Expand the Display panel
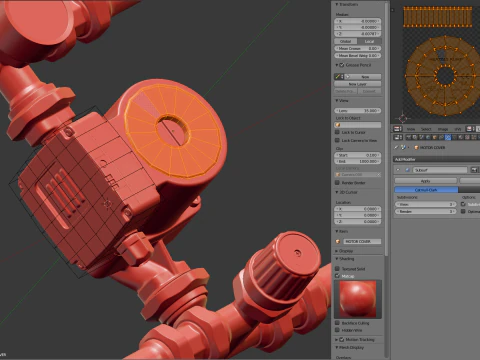480x360 pixels. click(x=337, y=251)
